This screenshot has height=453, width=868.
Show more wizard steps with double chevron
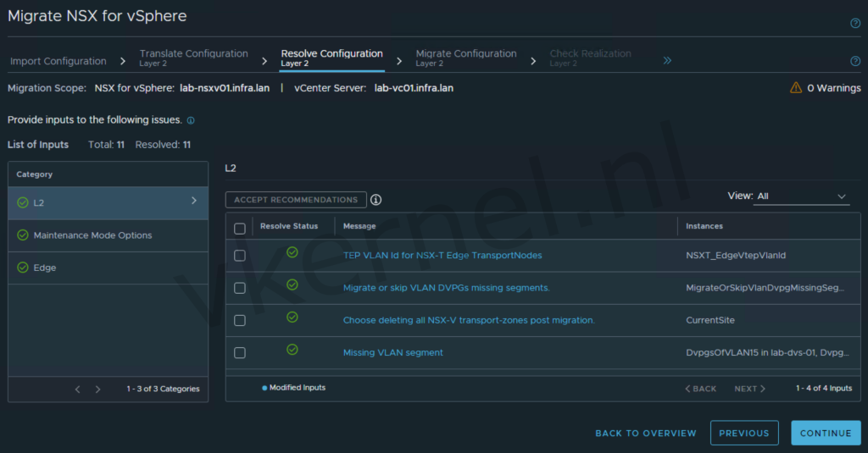pos(667,60)
